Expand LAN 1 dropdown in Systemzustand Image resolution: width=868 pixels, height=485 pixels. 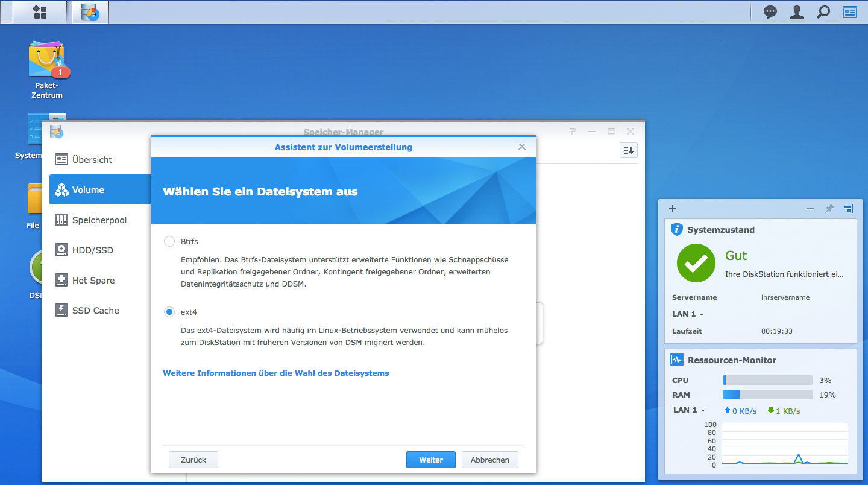point(688,314)
